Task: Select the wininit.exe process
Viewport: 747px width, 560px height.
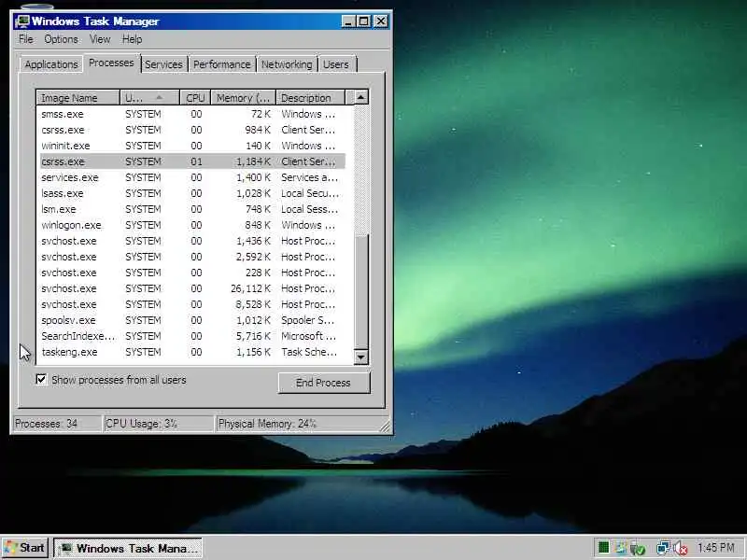Action: coord(192,146)
